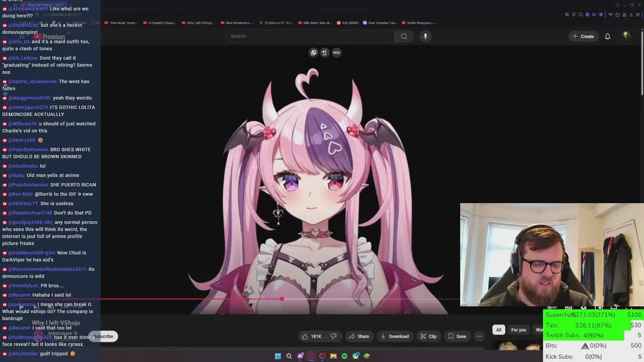Viewport: 644px width, 362px height.
Task: Switch to the 'Why I left VShojo' tab
Action: click(x=198, y=23)
